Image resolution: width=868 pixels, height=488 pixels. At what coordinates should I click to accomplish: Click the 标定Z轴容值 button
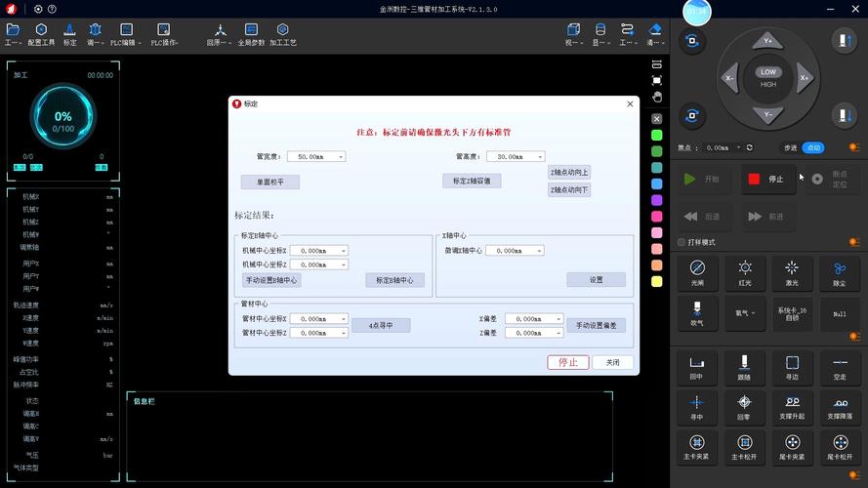472,181
